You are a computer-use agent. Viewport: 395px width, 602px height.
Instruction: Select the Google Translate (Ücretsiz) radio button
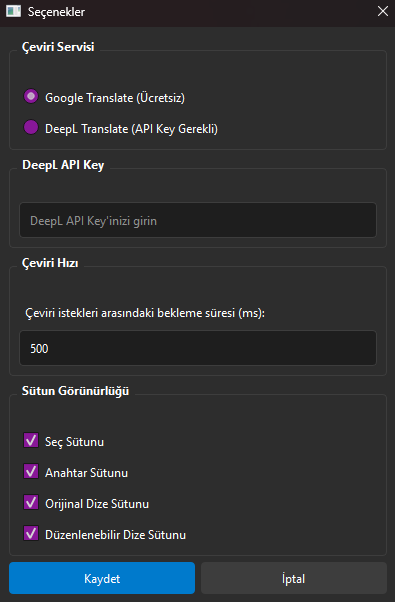click(31, 96)
